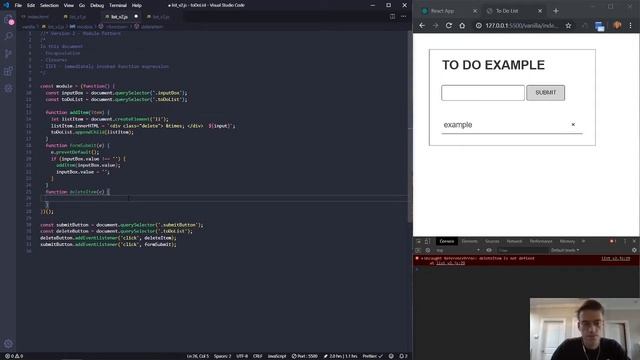The image size is (640, 360).
Task: Open the Extensions view in activity bar
Action: click(8, 71)
